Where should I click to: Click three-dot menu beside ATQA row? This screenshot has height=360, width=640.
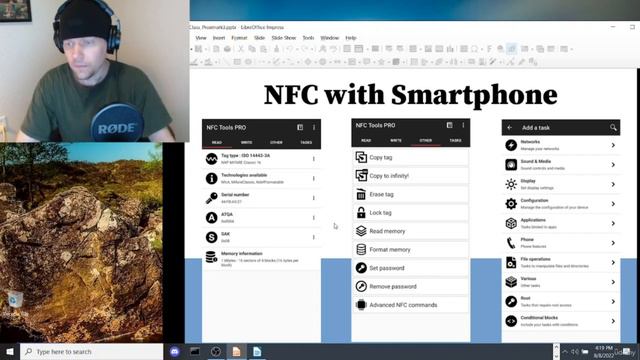pyautogui.click(x=313, y=218)
